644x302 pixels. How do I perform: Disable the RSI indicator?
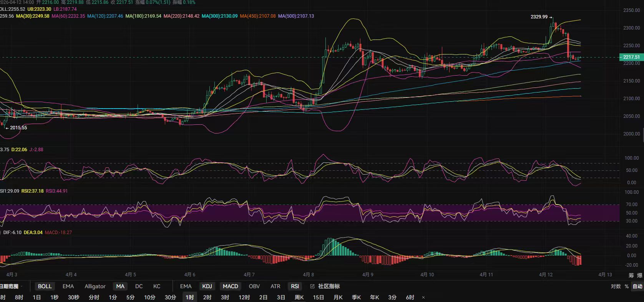tap(295, 286)
